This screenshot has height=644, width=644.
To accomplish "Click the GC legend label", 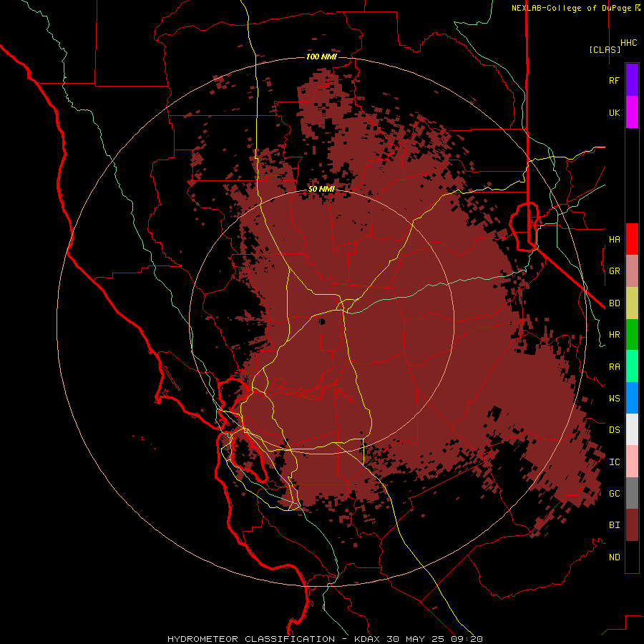I will tap(614, 494).
